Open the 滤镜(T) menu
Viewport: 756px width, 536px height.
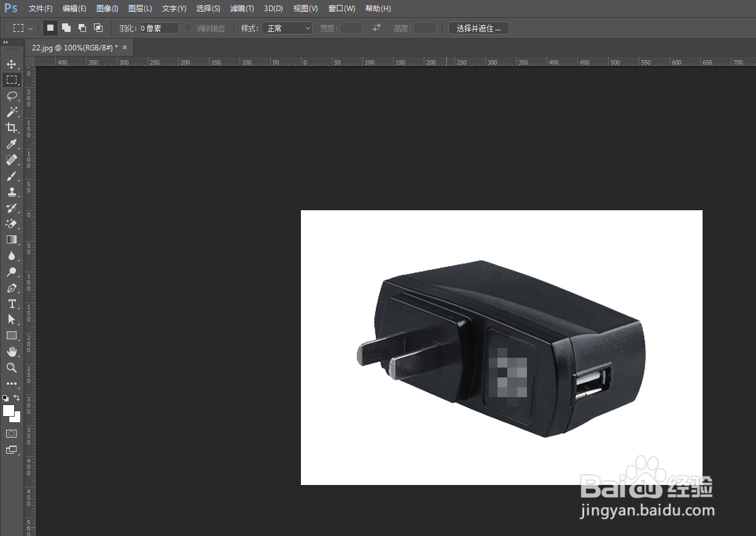(x=242, y=9)
